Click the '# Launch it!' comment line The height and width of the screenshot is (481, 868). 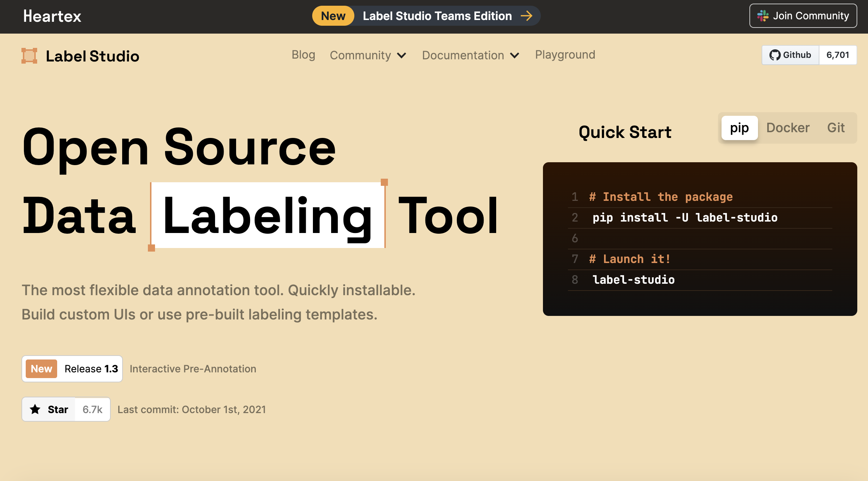click(630, 259)
